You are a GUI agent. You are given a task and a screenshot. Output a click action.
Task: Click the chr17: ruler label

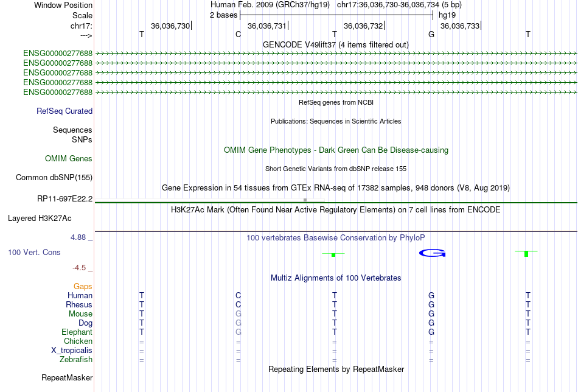click(x=82, y=26)
